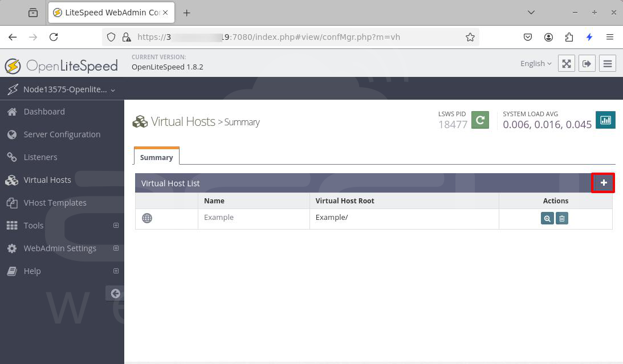The height and width of the screenshot is (364, 623).
Task: Click the Virtual Host List panel title
Action: click(x=170, y=183)
